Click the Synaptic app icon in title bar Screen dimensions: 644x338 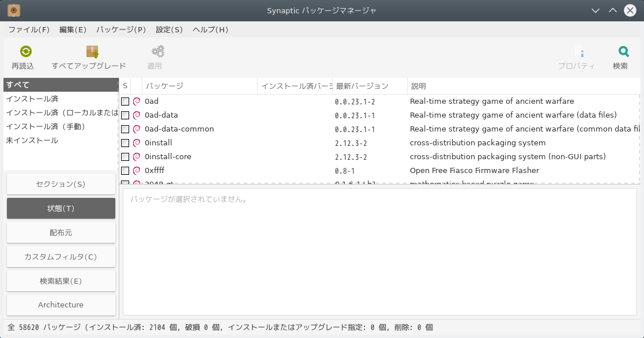click(x=14, y=10)
